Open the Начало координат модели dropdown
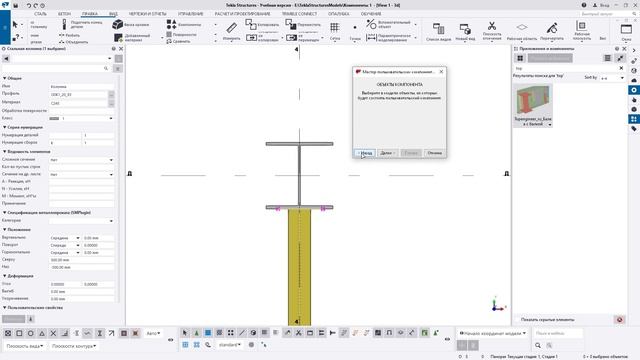This screenshot has height=360, width=640. 493,333
